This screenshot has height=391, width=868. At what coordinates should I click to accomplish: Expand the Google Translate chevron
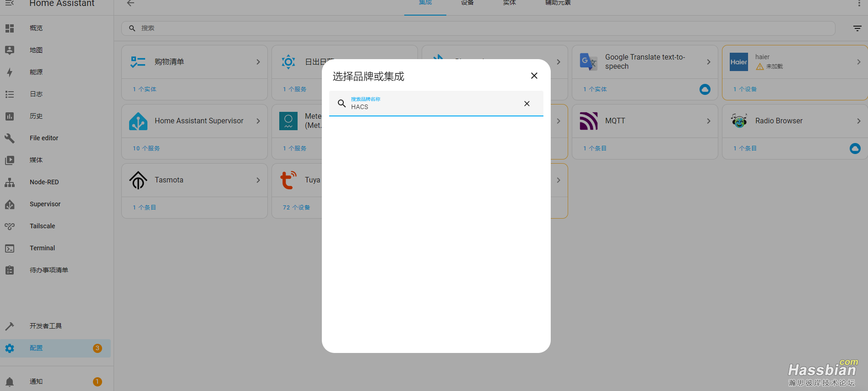click(709, 62)
